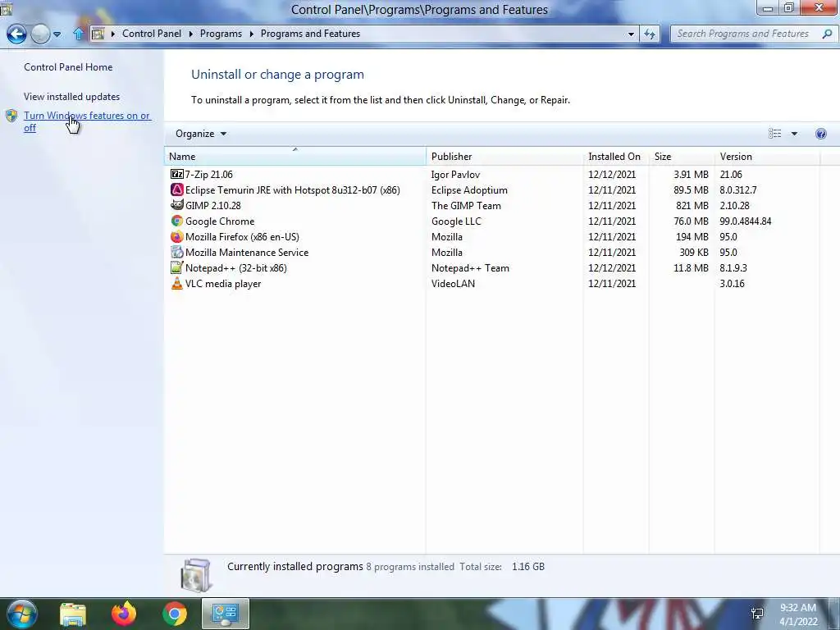This screenshot has width=840, height=630.
Task: Click the 7-Zip program icon
Action: tap(177, 174)
